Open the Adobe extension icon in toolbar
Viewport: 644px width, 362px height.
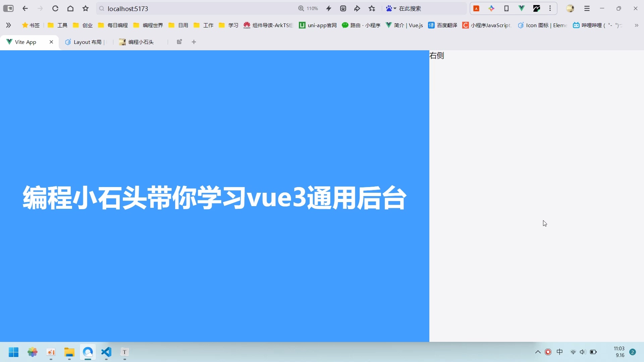[476, 8]
